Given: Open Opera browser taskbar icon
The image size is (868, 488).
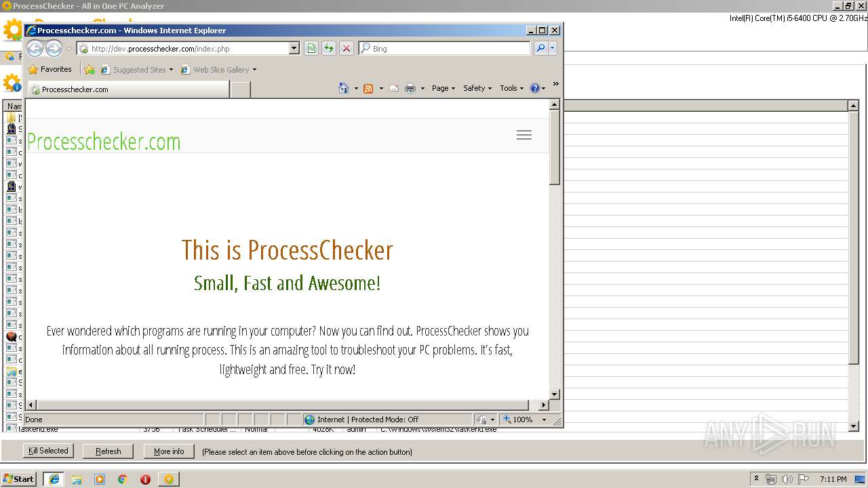Looking at the screenshot, I should tap(145, 479).
